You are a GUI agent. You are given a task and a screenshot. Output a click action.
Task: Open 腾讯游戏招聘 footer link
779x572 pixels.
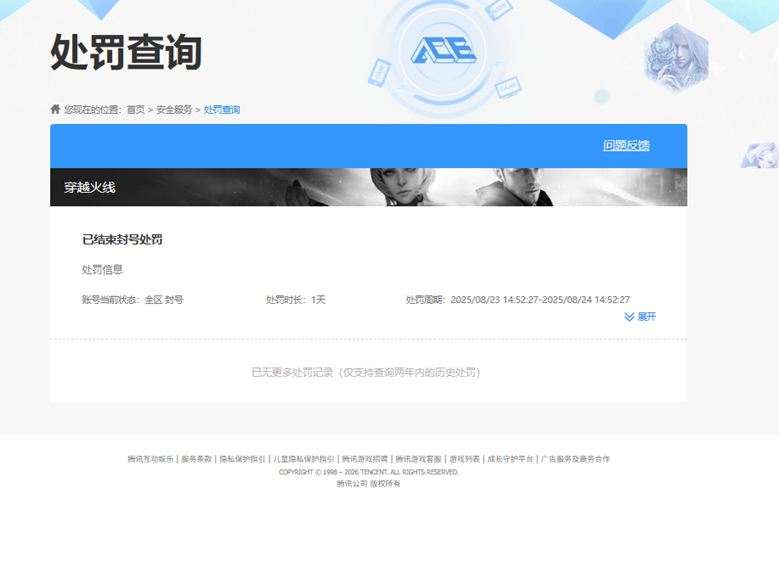point(365,459)
